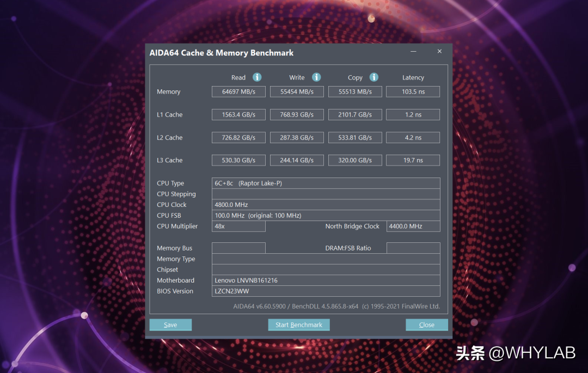Select the L3 Cache Read value 530.30 GB/s
588x373 pixels.
tap(238, 161)
